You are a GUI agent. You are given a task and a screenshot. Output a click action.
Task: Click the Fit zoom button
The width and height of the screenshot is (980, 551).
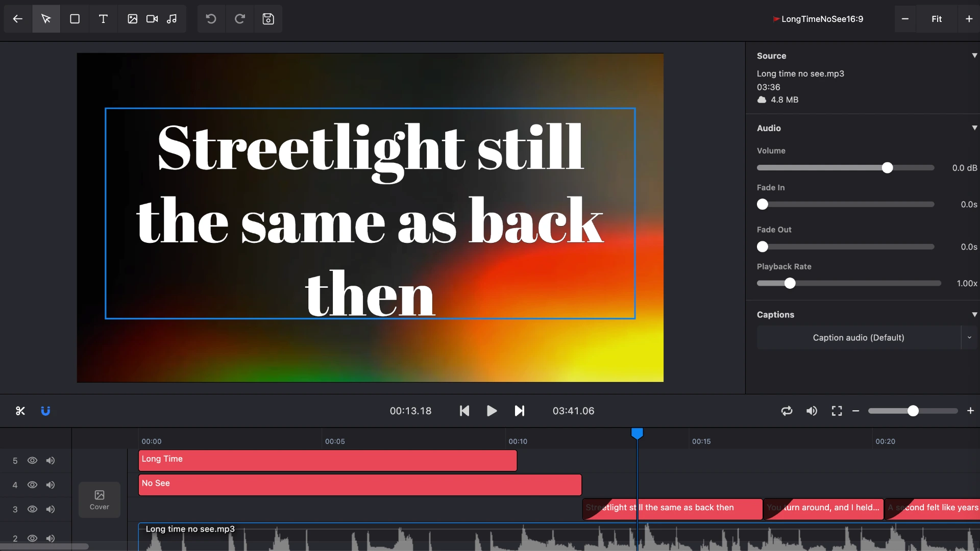pos(936,19)
